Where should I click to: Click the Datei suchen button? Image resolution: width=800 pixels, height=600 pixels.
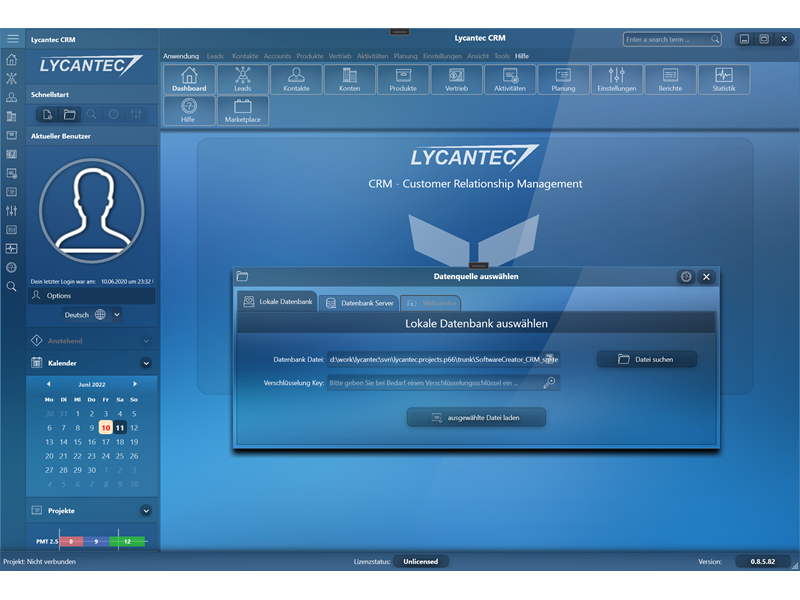pyautogui.click(x=646, y=359)
